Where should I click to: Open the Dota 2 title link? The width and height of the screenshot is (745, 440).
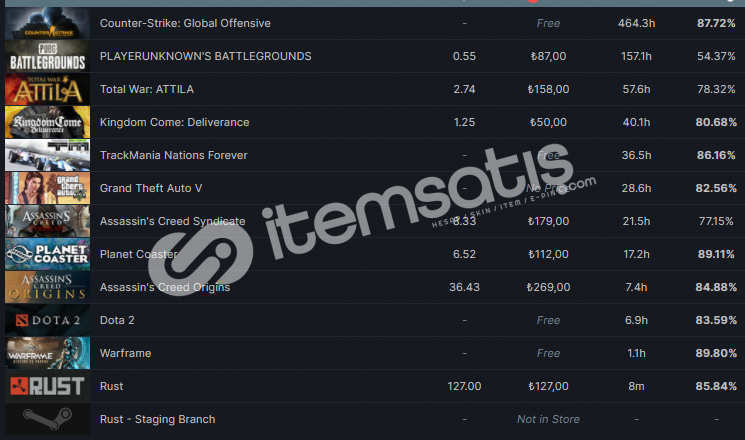(x=117, y=320)
